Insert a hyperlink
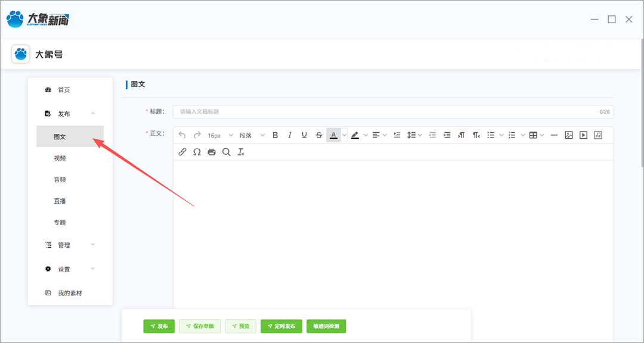 click(x=182, y=152)
